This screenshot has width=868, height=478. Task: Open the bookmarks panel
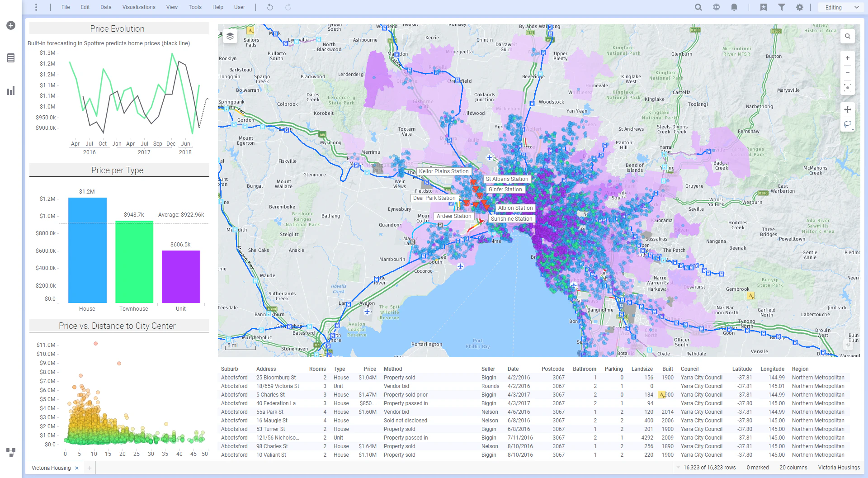click(764, 7)
